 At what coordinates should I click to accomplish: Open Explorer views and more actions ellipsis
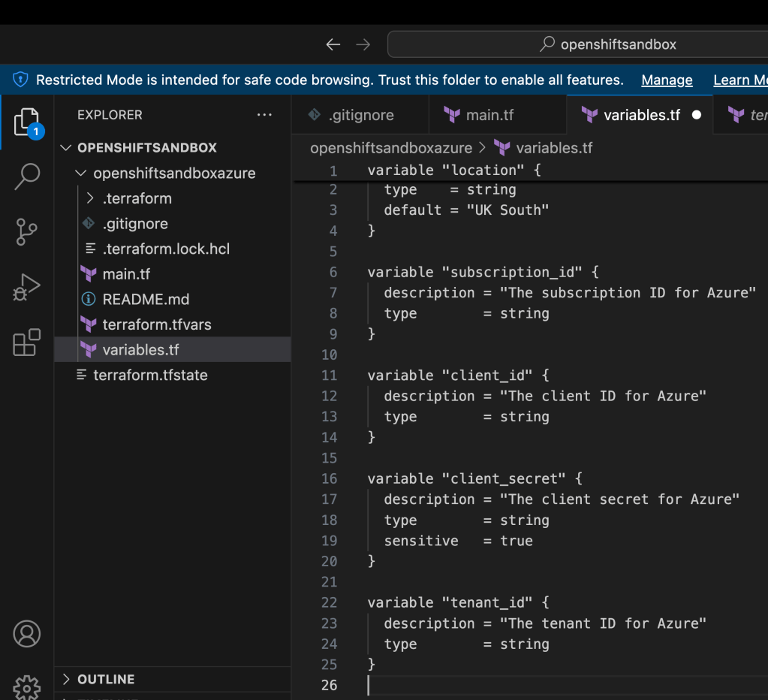point(264,115)
